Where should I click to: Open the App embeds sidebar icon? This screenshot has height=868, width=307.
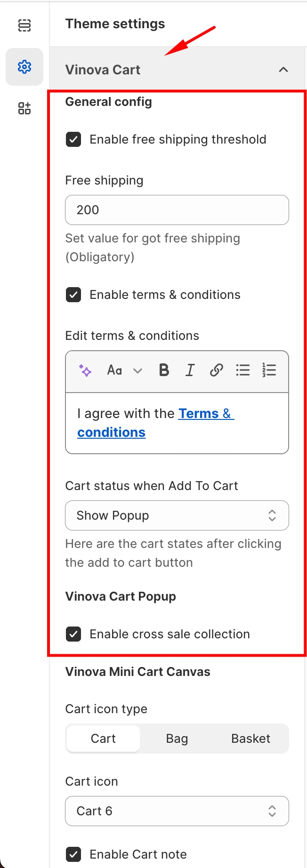[x=24, y=108]
